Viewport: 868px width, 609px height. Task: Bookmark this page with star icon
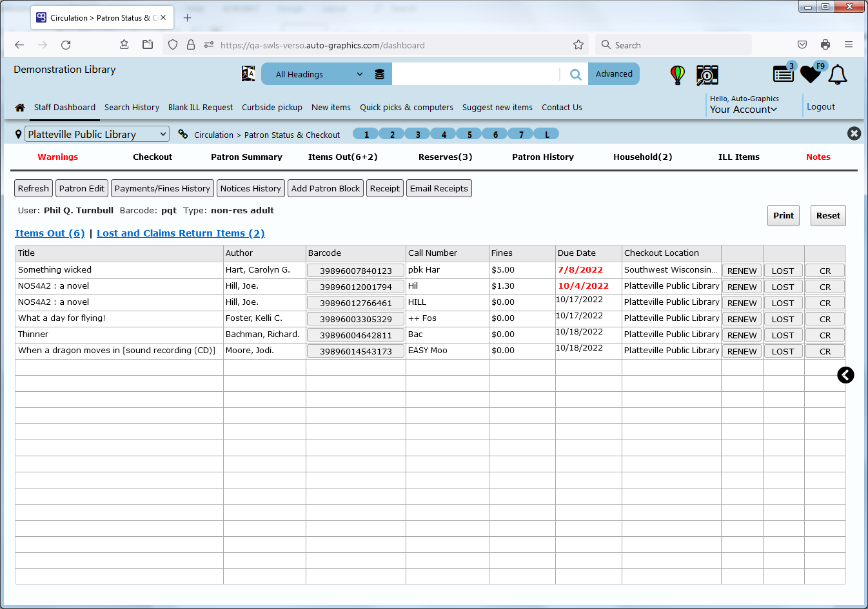(x=578, y=45)
